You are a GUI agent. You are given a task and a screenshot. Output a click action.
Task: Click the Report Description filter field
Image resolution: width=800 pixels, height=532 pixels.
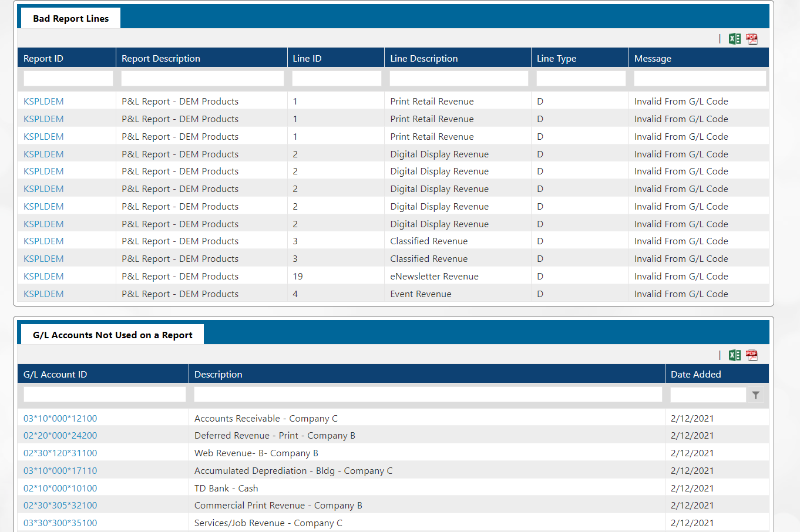pyautogui.click(x=202, y=79)
